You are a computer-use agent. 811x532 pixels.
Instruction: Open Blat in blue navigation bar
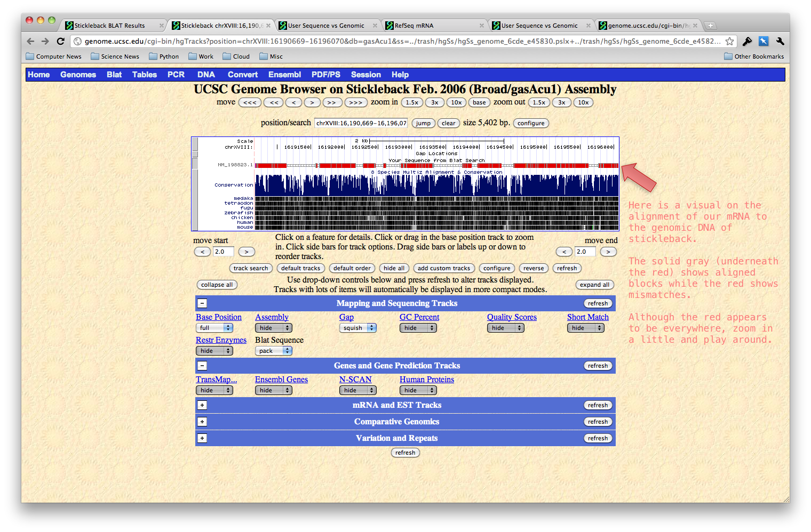(114, 75)
